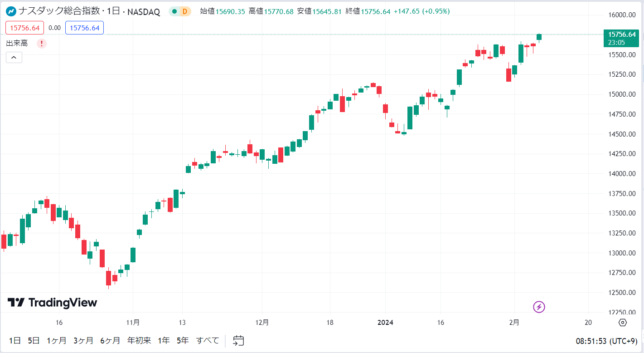Click the 2024 time axis label
Viewport: 644px width, 353px height.
pyautogui.click(x=386, y=323)
